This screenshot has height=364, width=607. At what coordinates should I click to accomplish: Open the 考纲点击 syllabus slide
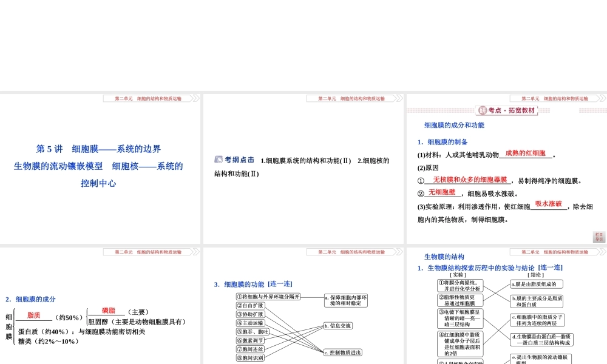coord(303,169)
